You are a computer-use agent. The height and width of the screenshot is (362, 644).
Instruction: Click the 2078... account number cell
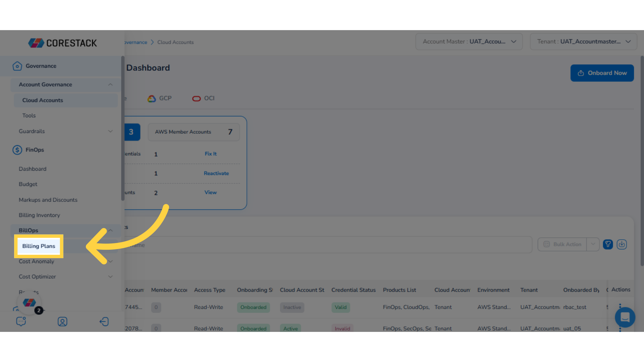133,328
